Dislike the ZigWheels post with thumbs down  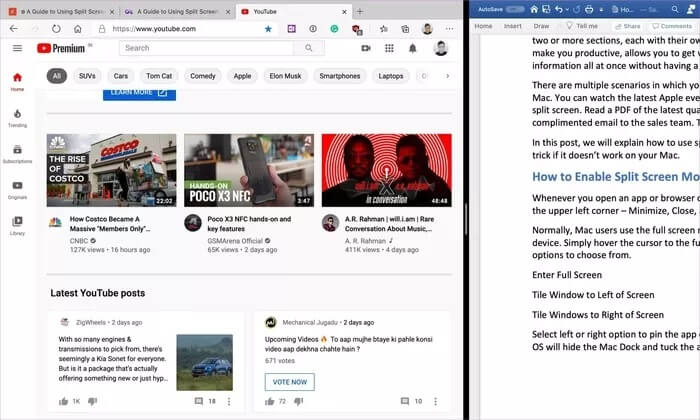[x=92, y=401]
